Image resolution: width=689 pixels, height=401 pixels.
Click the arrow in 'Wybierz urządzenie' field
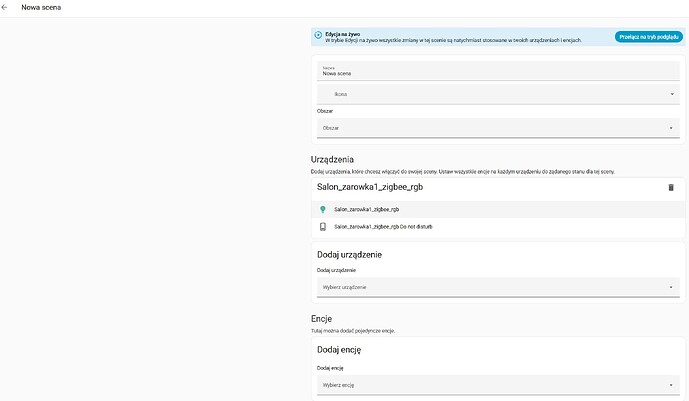click(x=671, y=287)
